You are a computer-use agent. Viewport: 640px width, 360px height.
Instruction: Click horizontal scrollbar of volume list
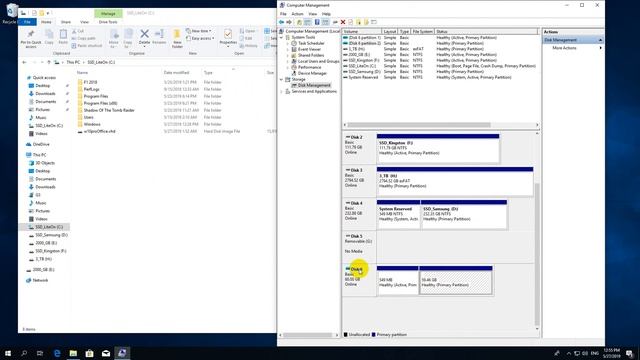[419, 125]
